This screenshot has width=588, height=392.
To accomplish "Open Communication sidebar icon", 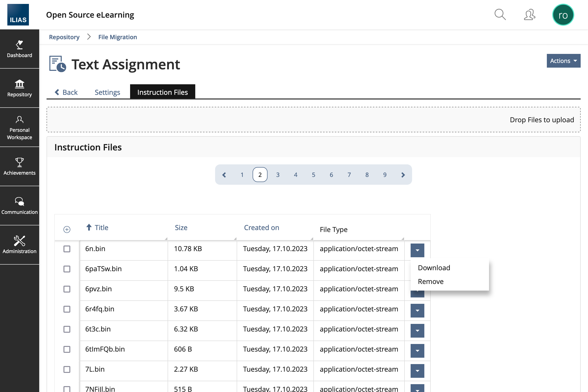I will [x=20, y=206].
